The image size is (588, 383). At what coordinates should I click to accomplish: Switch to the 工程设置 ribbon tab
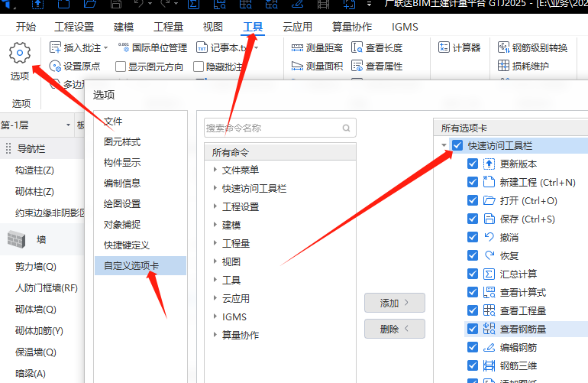click(x=74, y=27)
